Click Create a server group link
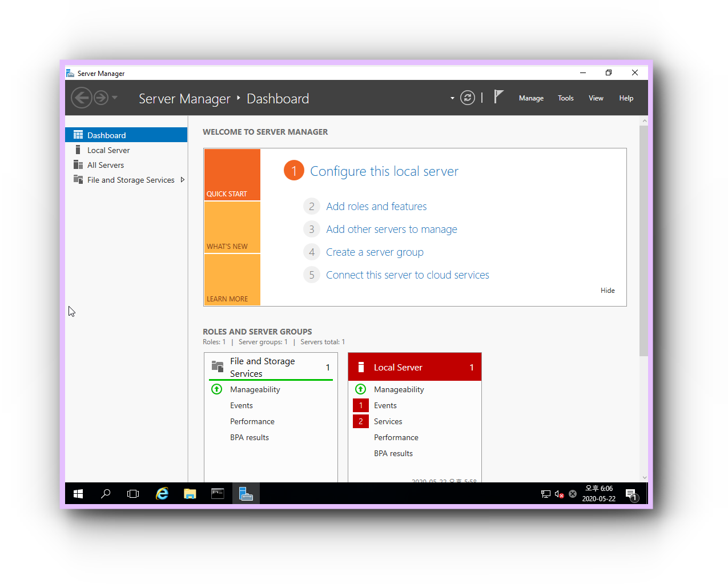The image size is (728, 584). 375,252
